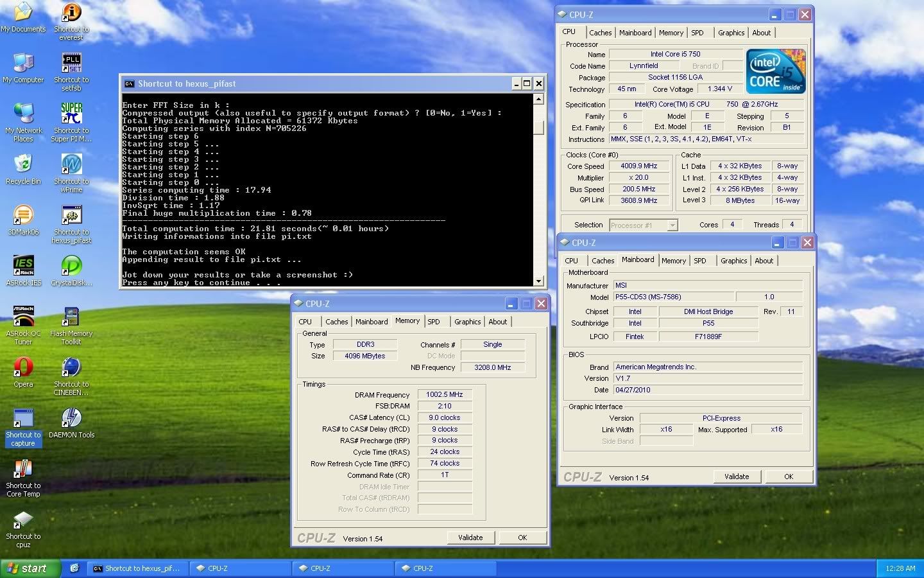Click the console vertical scrollbar thumb
The width and height of the screenshot is (924, 578).
coord(538,128)
